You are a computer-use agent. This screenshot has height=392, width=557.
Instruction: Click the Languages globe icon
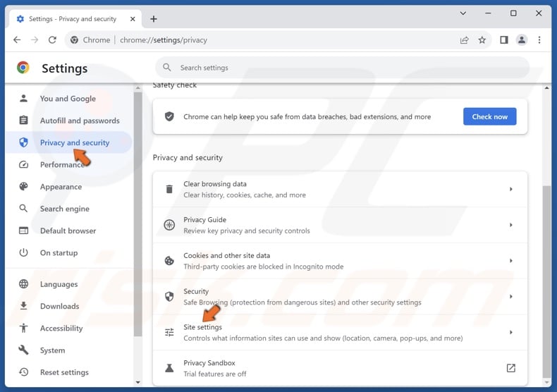(x=23, y=283)
